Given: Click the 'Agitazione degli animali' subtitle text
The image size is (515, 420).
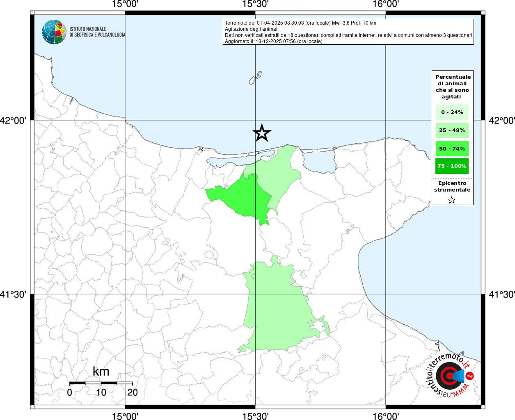Looking at the screenshot, I should pyautogui.click(x=252, y=29).
